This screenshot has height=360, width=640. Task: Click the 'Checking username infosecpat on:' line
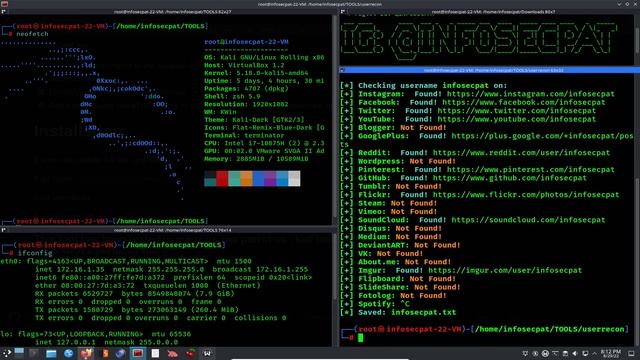click(424, 86)
